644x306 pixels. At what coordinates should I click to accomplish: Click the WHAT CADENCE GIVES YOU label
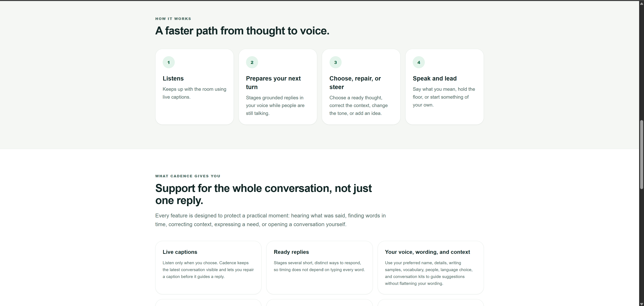pos(188,176)
